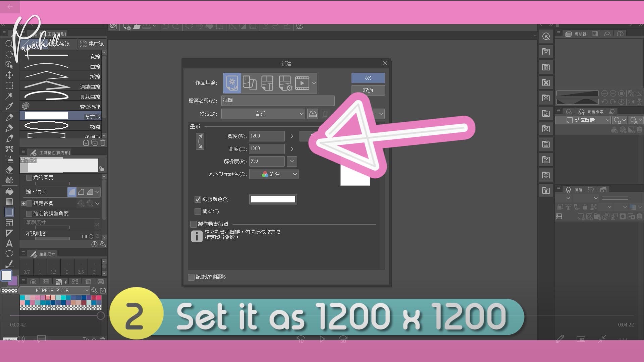
Task: Expand the resolution dropdown arrow
Action: coord(292,161)
